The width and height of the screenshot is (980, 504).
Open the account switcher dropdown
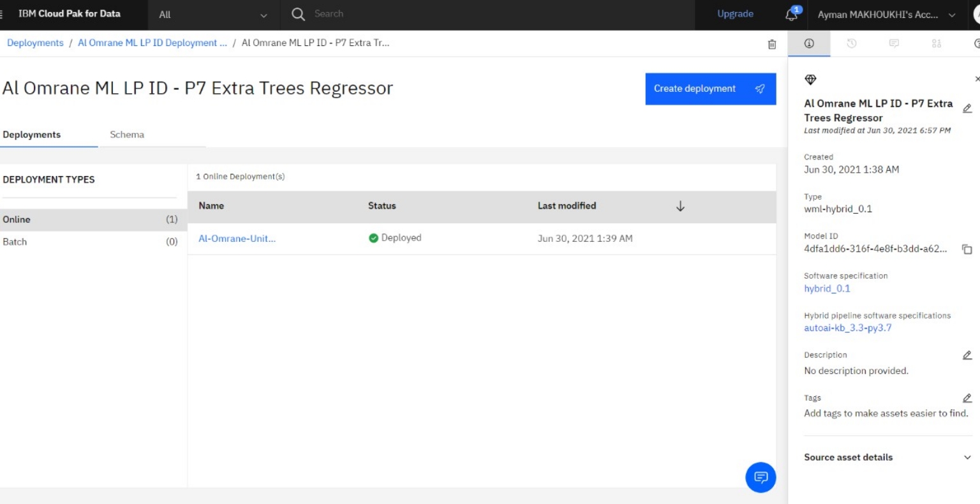pyautogui.click(x=886, y=15)
